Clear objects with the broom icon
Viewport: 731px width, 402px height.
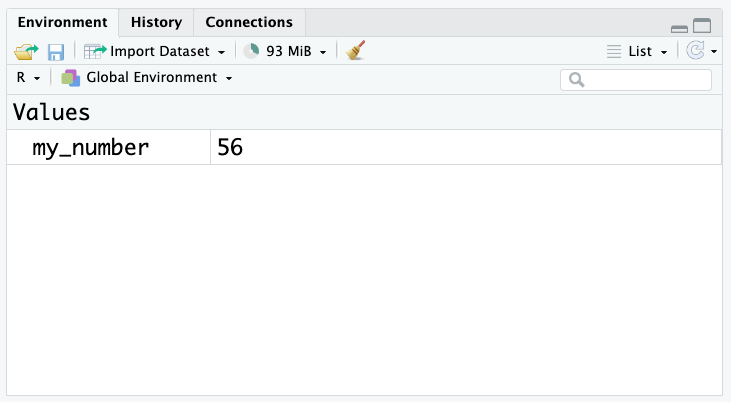pyautogui.click(x=355, y=50)
